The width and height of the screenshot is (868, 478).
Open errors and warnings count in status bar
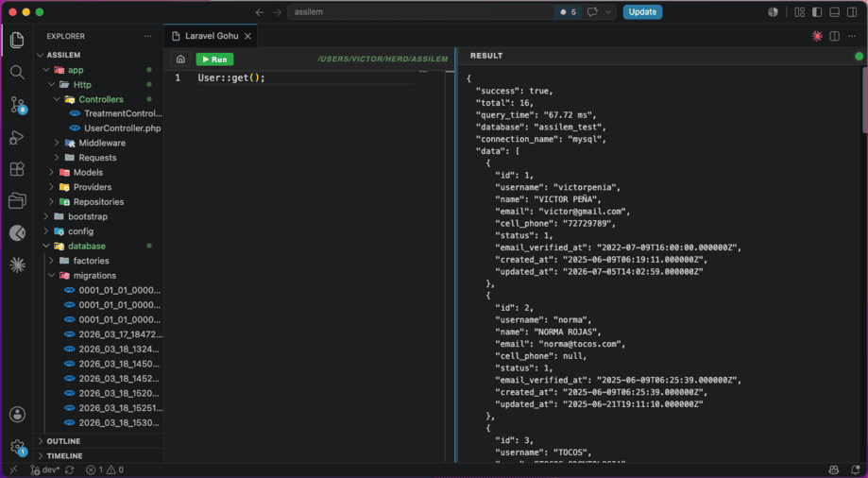click(105, 469)
